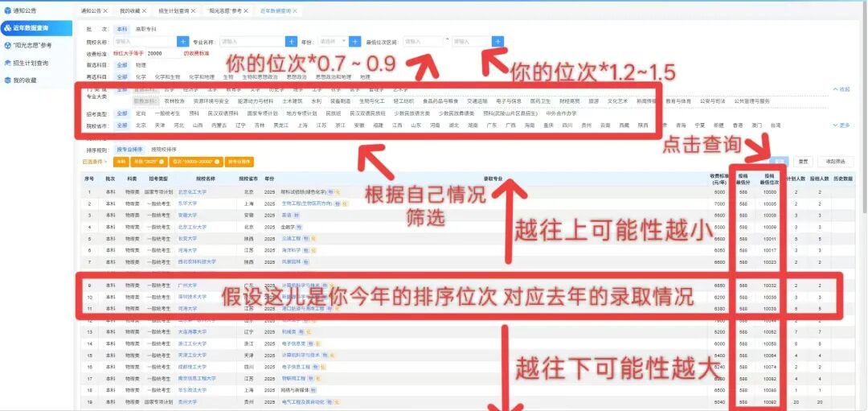Viewport: 868px width, 411px height.
Task: Open the 年份 dropdown
Action: [x=332, y=42]
